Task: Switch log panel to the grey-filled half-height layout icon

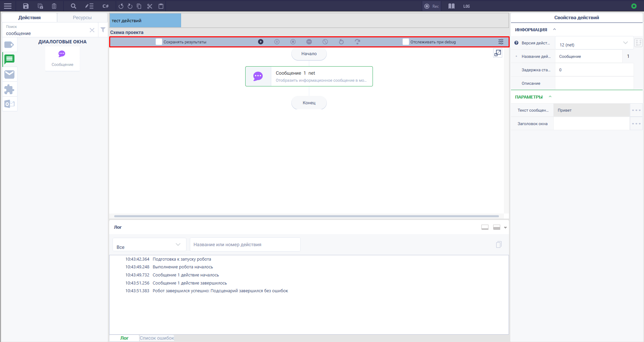Action: (497, 227)
